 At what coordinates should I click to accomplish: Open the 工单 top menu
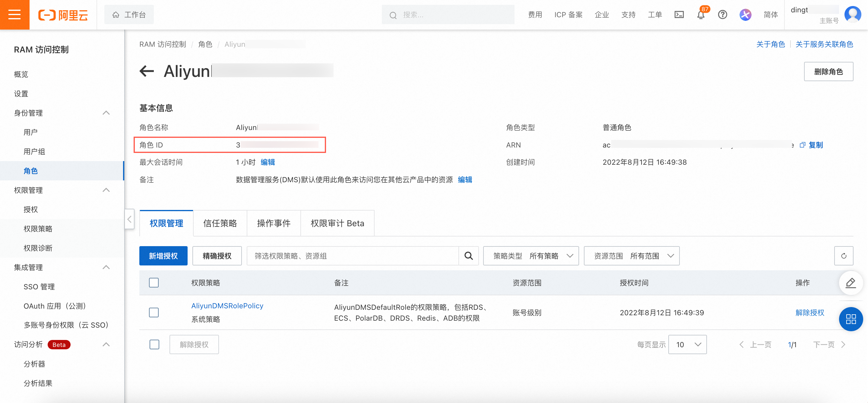pyautogui.click(x=655, y=15)
